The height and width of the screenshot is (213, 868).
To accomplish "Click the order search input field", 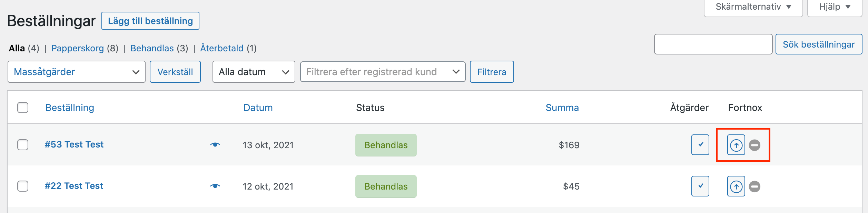I will tap(713, 44).
